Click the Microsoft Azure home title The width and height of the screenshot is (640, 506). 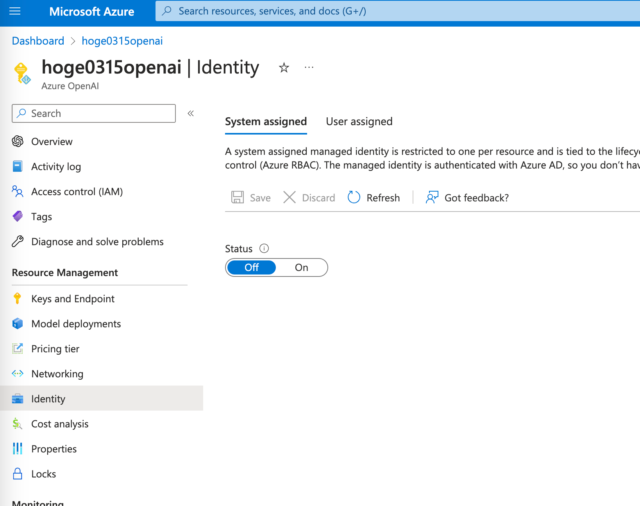point(91,11)
